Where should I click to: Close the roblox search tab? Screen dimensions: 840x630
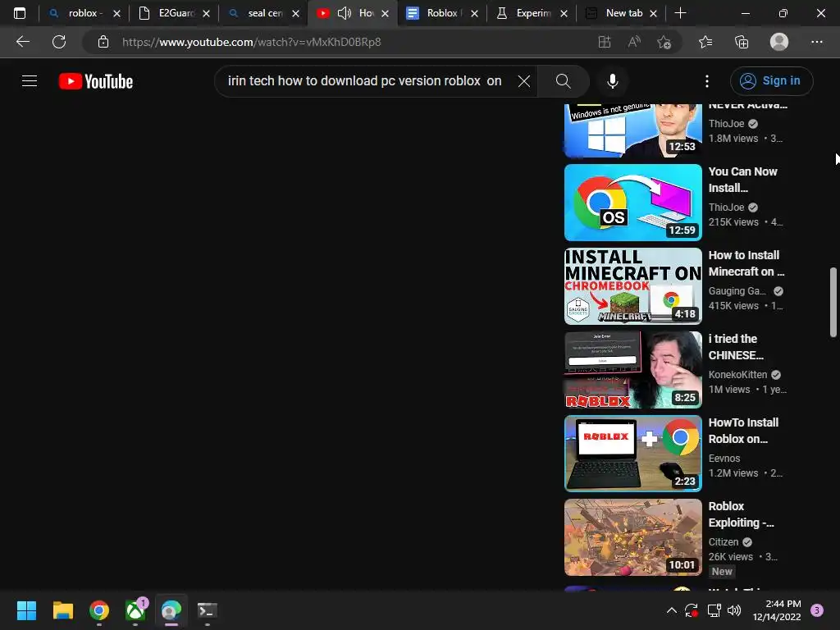(116, 13)
